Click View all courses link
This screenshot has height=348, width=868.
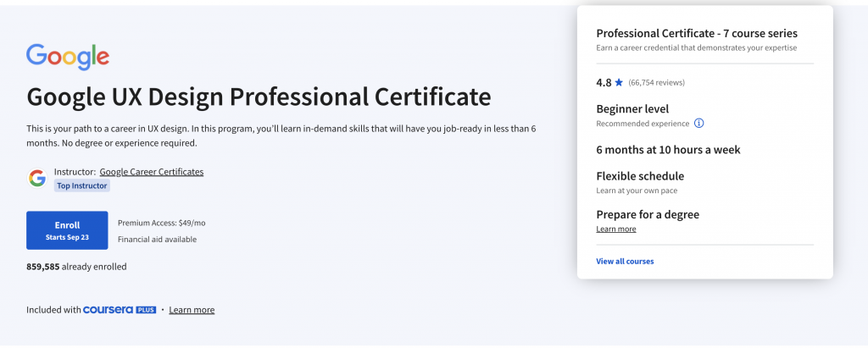[625, 261]
